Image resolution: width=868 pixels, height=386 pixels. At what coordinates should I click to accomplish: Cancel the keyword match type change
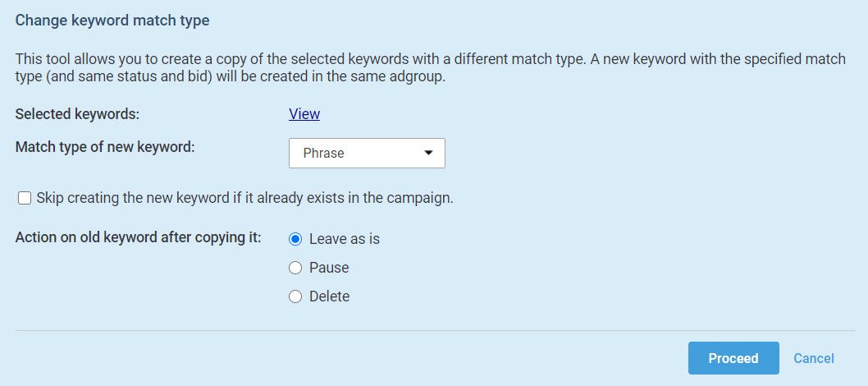pos(814,358)
